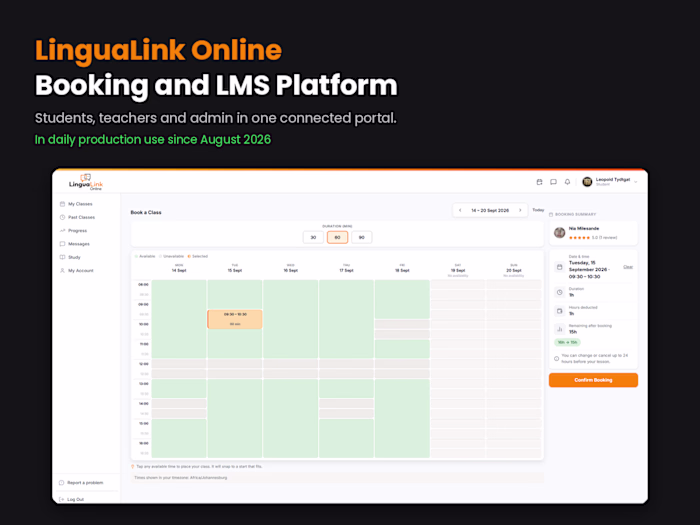This screenshot has width=700, height=525.
Task: Click the five-star rating of Nia Milesande
Action: pyautogui.click(x=579, y=238)
